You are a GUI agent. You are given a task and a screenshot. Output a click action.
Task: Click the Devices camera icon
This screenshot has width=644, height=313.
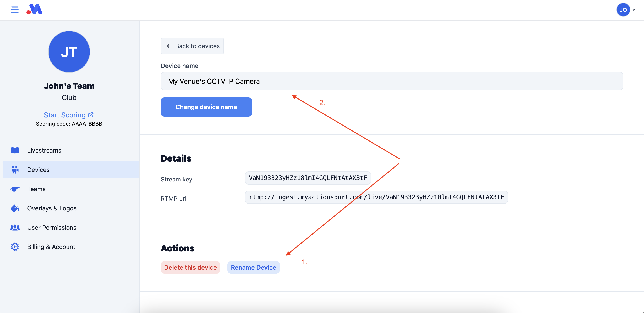15,169
